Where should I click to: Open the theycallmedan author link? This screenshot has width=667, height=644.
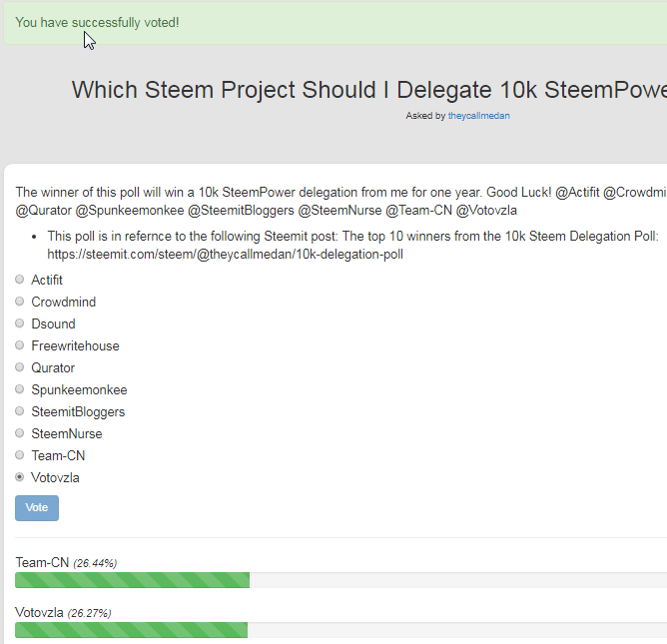[x=478, y=116]
